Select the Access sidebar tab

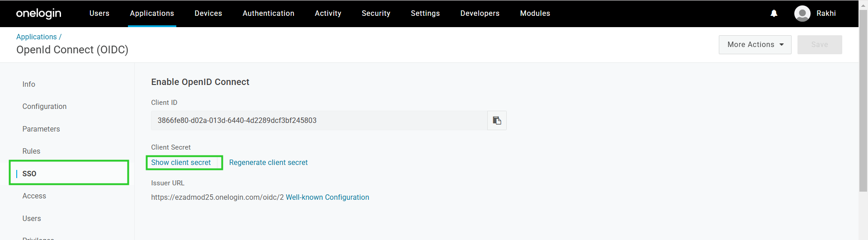pyautogui.click(x=34, y=196)
